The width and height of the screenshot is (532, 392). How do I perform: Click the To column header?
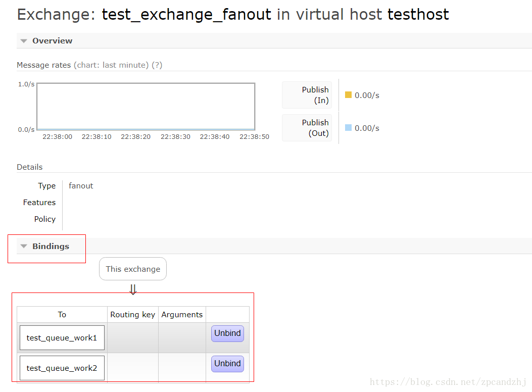click(x=62, y=315)
